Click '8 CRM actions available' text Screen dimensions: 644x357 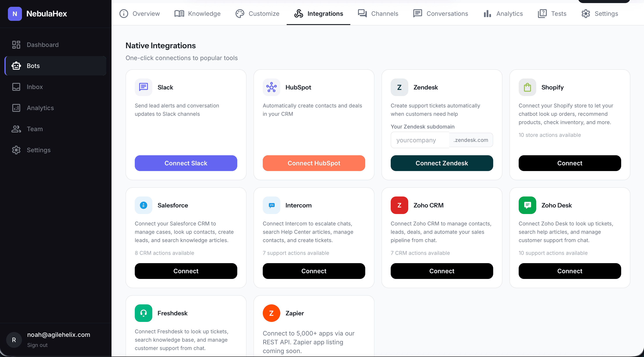(164, 253)
